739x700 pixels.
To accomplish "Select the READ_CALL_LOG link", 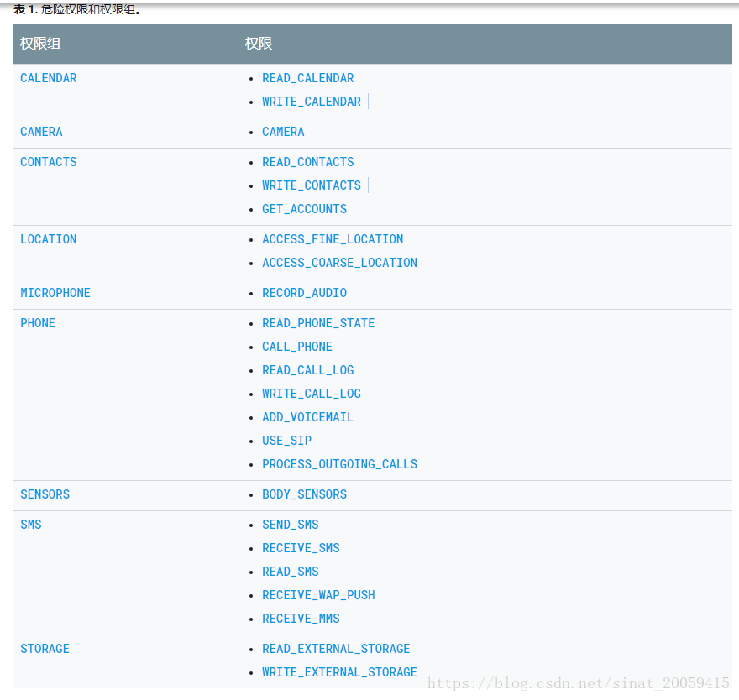I will (307, 370).
